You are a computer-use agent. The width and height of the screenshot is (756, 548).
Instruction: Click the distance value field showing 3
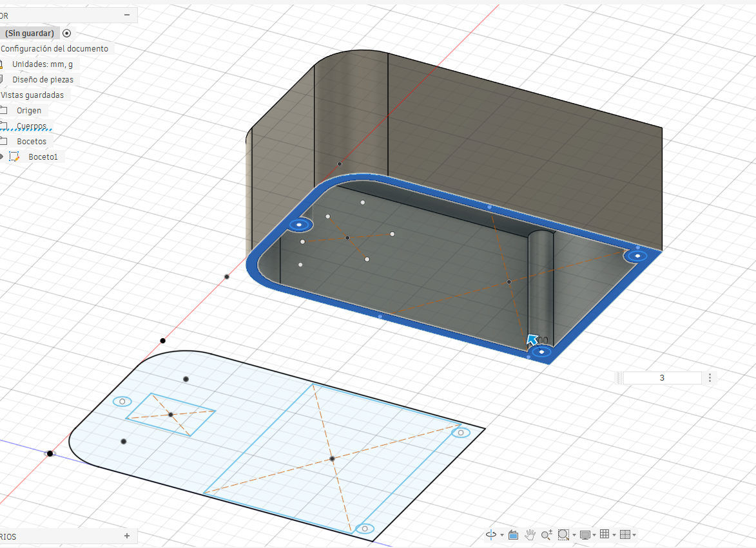pos(662,378)
